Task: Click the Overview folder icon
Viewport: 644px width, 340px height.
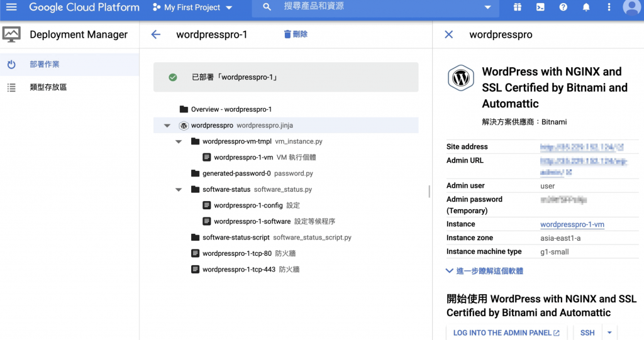Action: click(x=184, y=109)
